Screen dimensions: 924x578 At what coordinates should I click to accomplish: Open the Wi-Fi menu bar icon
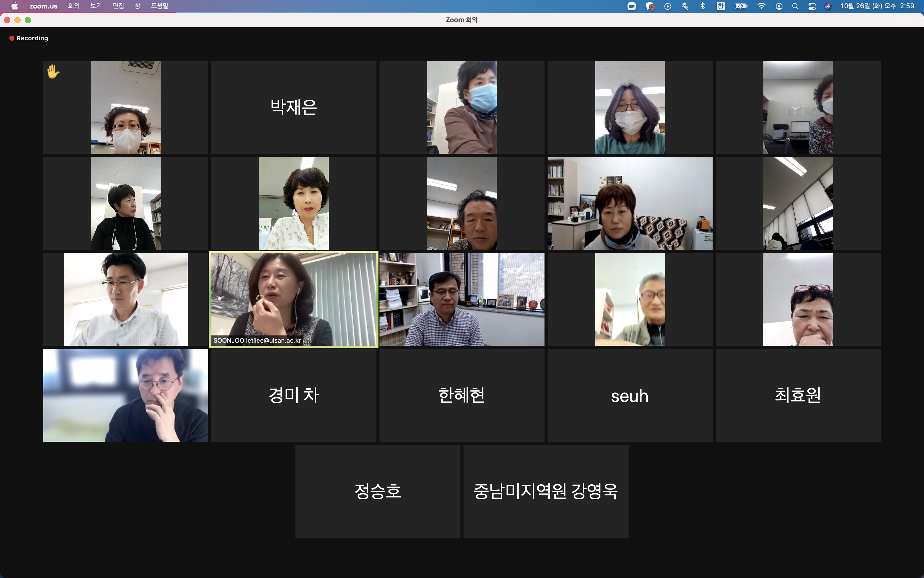(761, 6)
